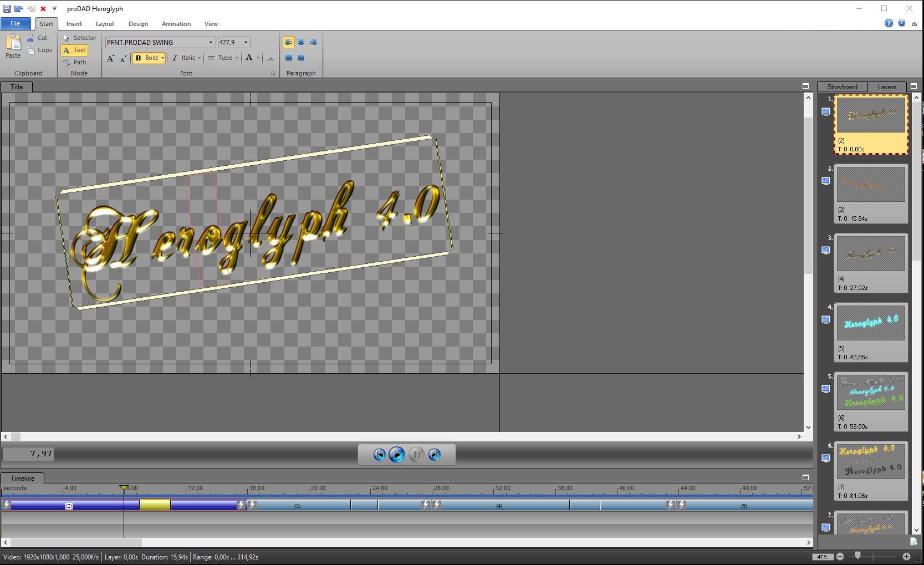924x565 pixels.
Task: Collapse the ribbon with chevron icon
Action: [914, 24]
